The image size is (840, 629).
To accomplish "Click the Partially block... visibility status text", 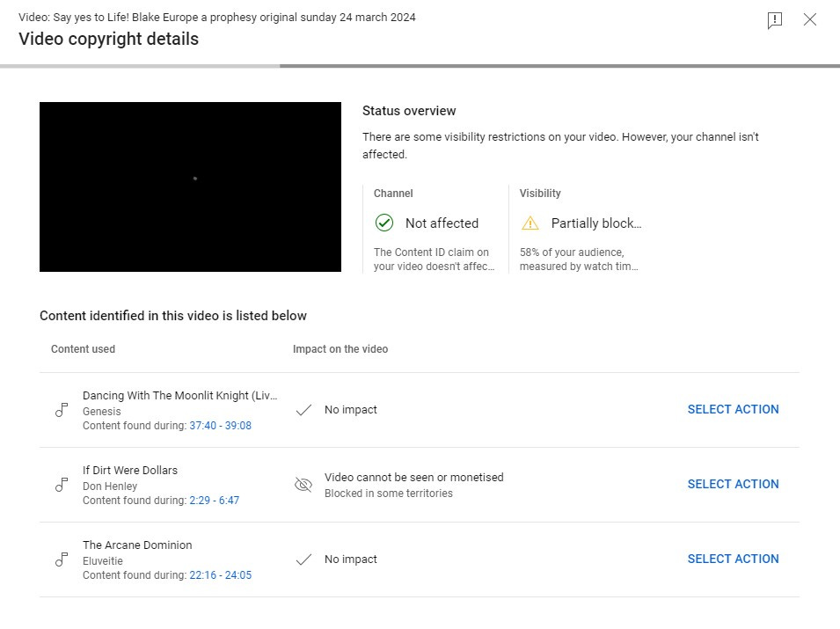I will click(x=596, y=223).
